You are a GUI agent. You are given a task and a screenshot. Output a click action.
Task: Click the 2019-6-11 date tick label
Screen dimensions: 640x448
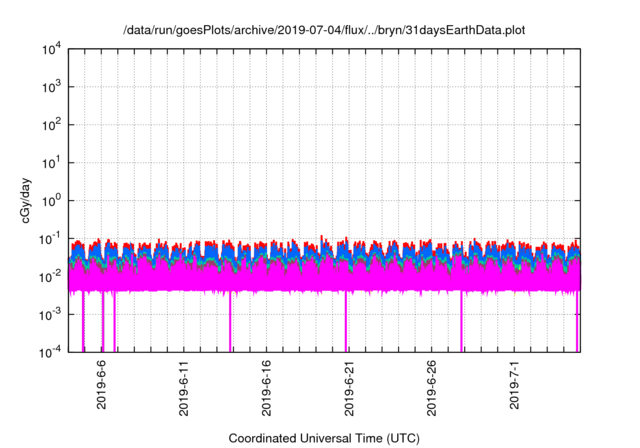point(184,388)
